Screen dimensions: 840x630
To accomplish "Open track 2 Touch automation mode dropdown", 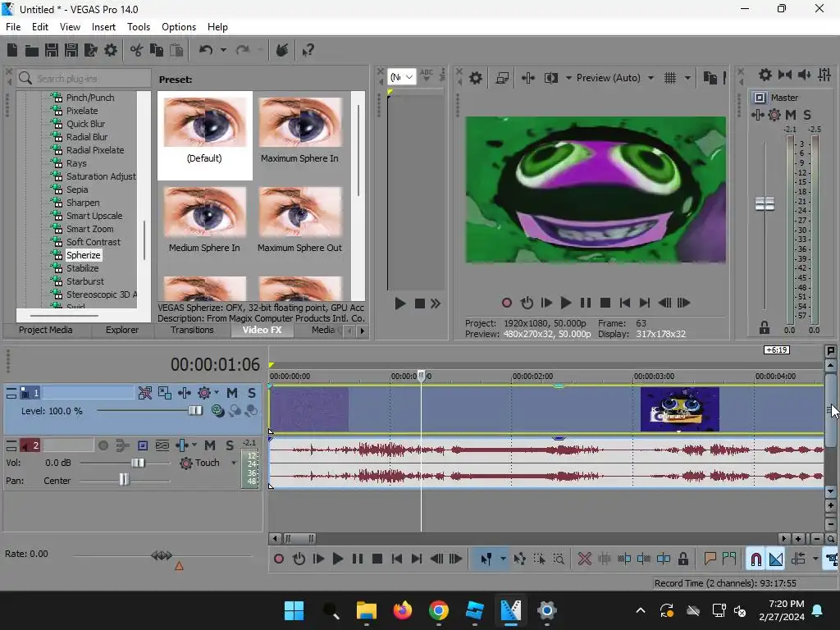I will coord(234,463).
